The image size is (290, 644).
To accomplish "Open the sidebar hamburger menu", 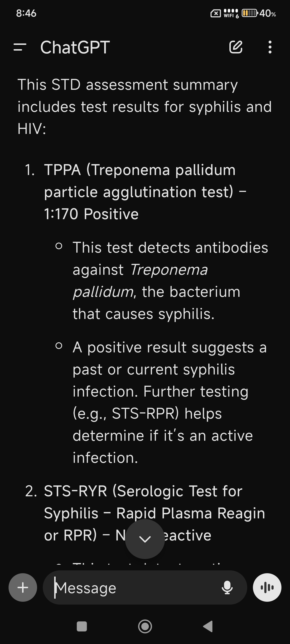I will tap(20, 47).
